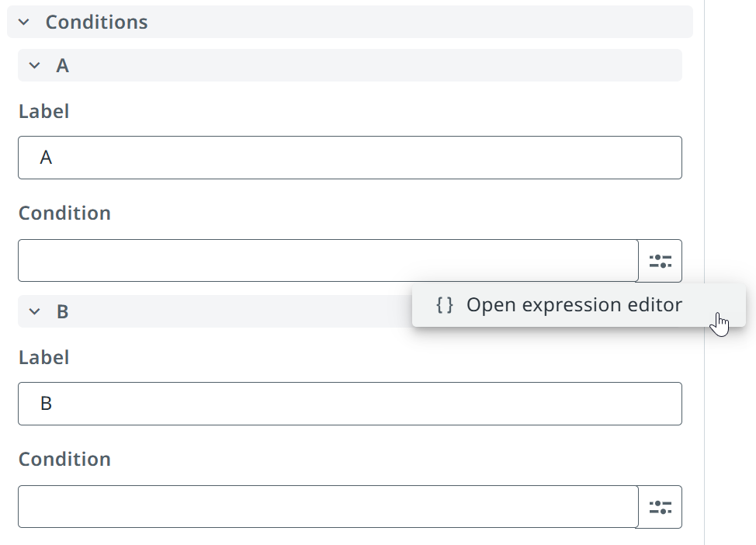Click the A group header bar
The image size is (756, 545).
[350, 65]
